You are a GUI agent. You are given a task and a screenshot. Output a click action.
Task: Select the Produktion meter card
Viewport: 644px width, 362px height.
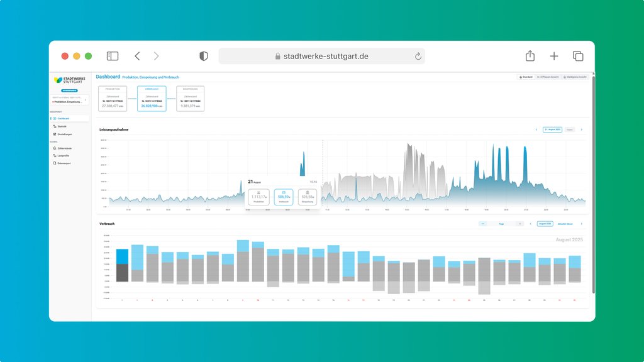coord(113,99)
